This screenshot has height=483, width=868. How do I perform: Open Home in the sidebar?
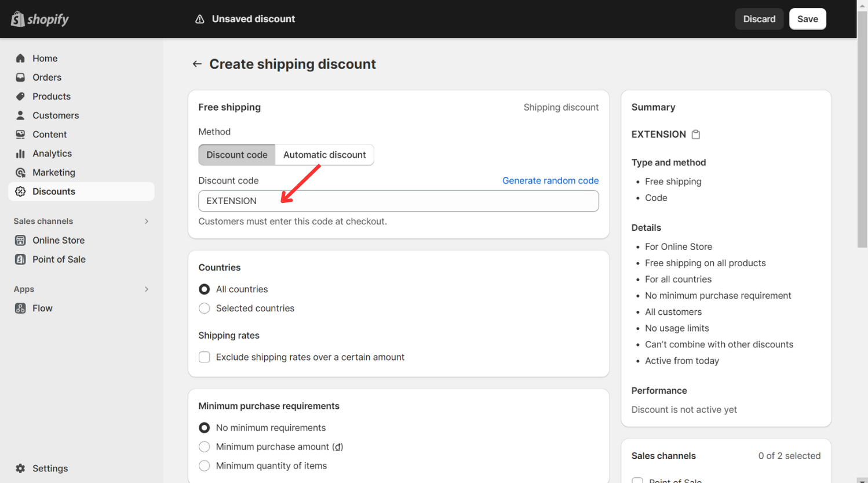pyautogui.click(x=81, y=59)
